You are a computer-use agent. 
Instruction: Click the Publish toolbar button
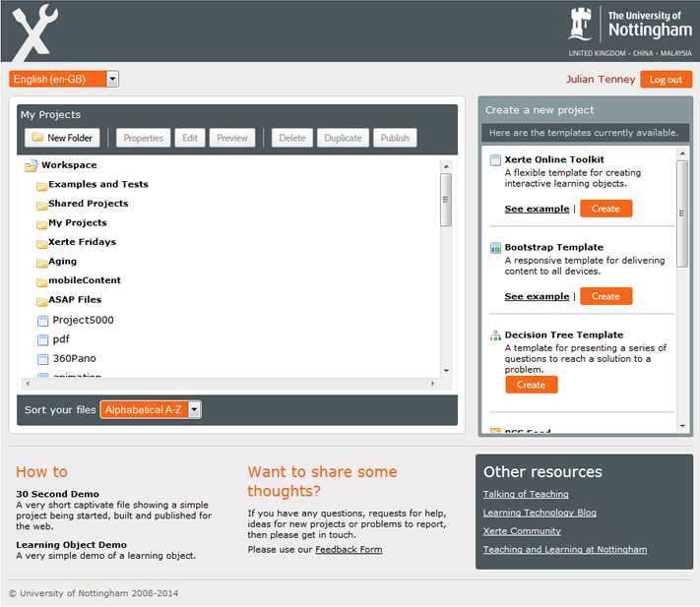(395, 138)
